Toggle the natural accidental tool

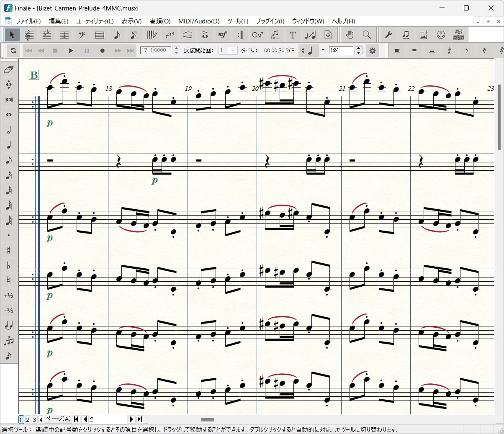[9, 280]
